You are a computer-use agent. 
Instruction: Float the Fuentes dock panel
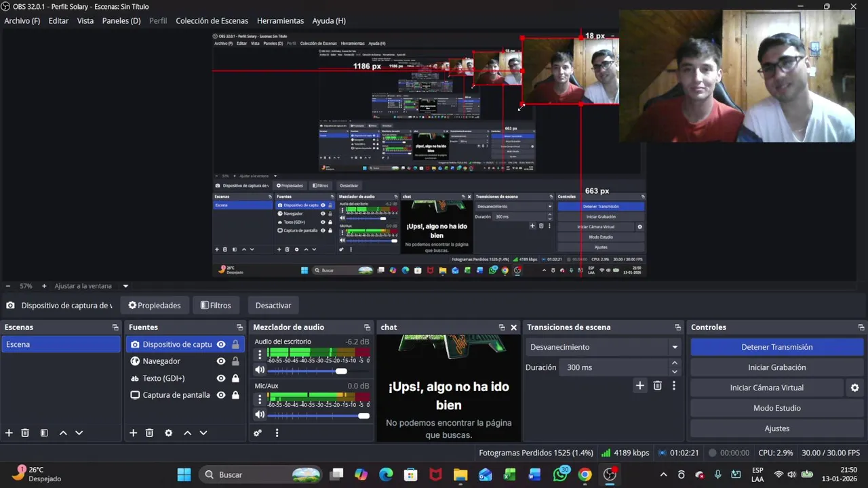click(239, 327)
